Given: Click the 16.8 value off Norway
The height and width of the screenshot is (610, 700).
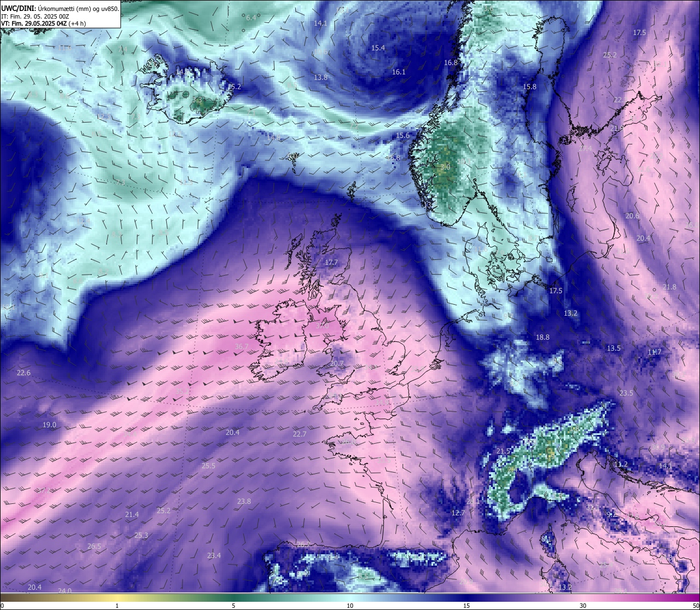Looking at the screenshot, I should pos(451,62).
